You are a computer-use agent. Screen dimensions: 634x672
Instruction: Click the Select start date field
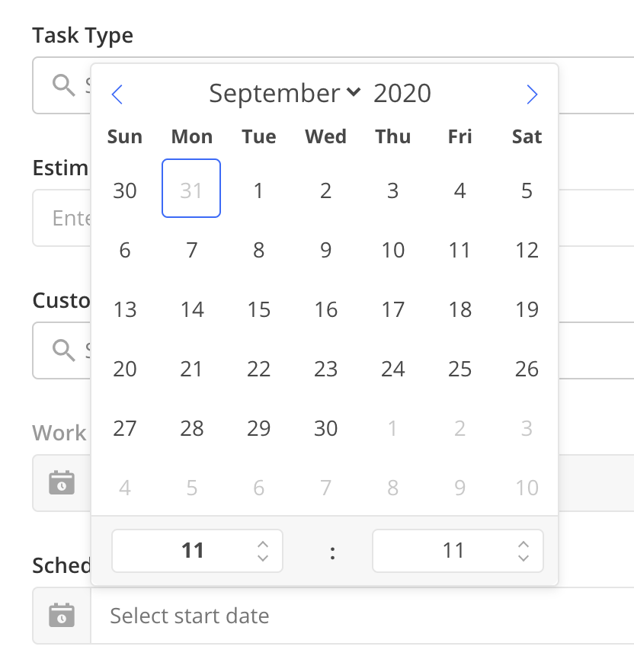pos(362,616)
